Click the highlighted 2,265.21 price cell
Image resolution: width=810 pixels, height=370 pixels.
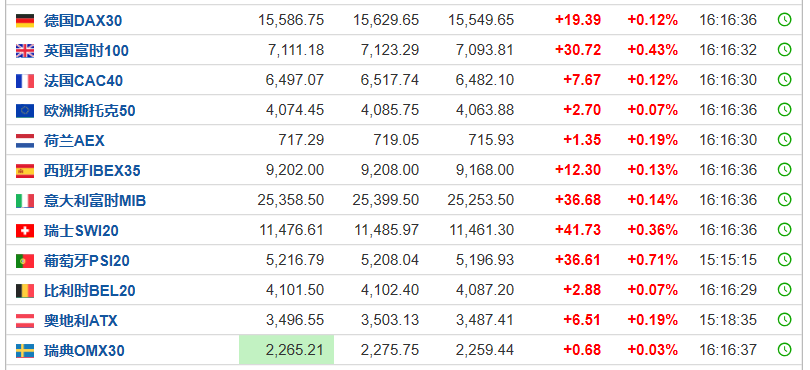[x=286, y=350]
